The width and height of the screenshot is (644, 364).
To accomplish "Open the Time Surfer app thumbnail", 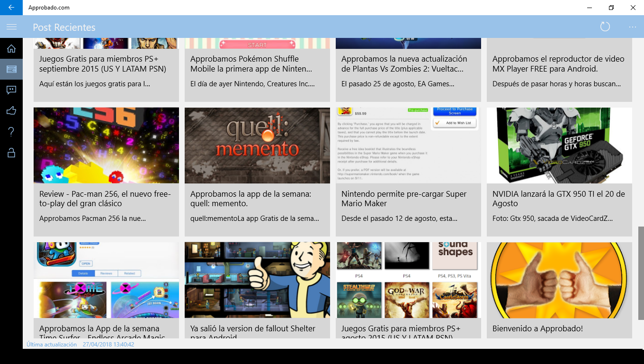I will coord(106,280).
